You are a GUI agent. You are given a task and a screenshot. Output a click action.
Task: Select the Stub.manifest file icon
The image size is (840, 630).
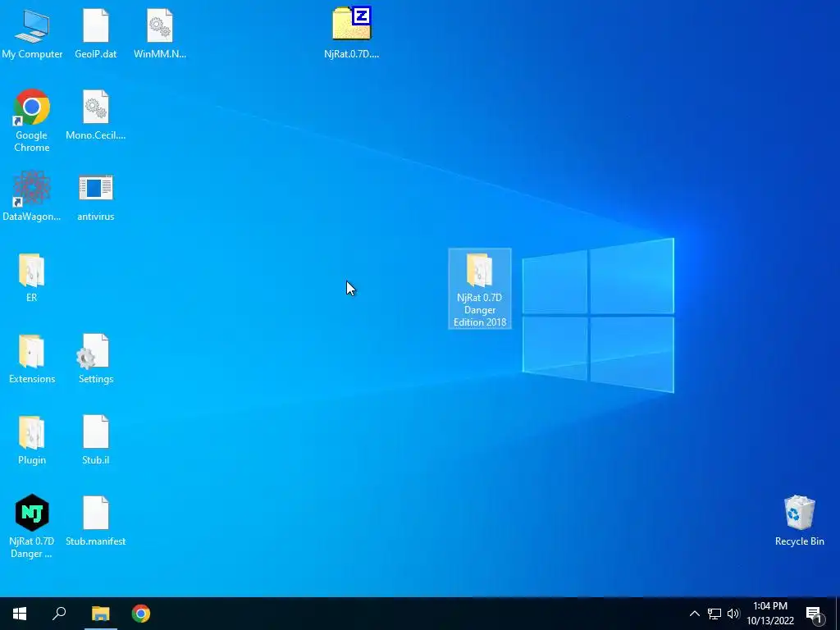tap(96, 521)
